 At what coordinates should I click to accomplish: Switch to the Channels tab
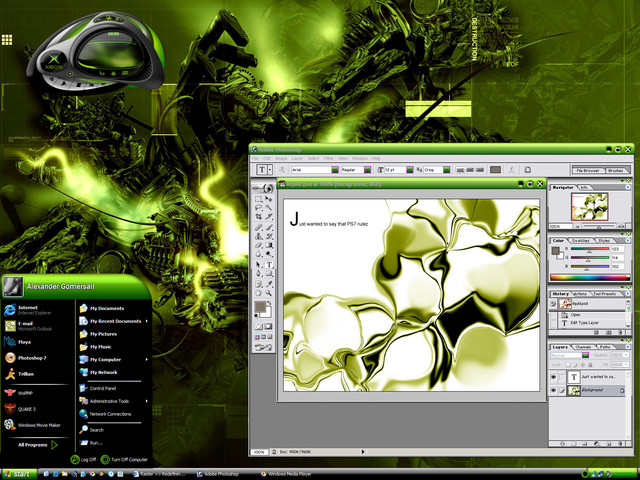[x=581, y=347]
